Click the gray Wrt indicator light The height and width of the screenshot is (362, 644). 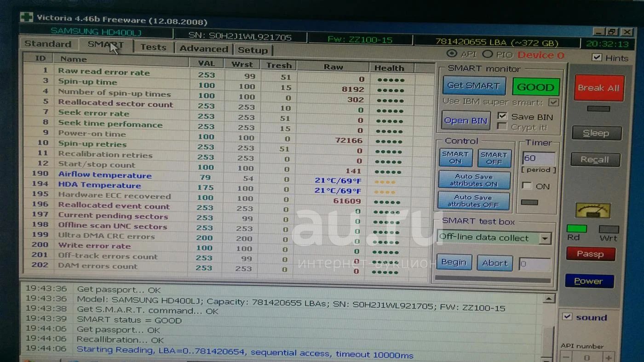click(x=608, y=229)
